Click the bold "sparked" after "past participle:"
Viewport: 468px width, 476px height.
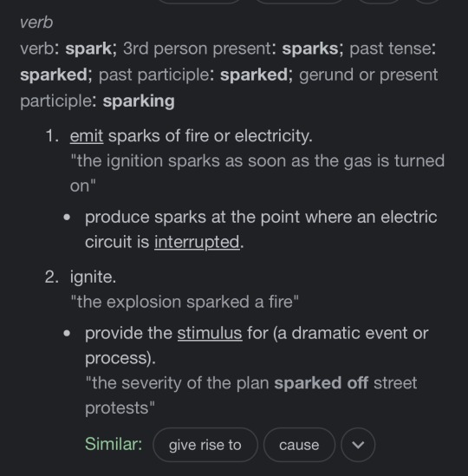254,75
